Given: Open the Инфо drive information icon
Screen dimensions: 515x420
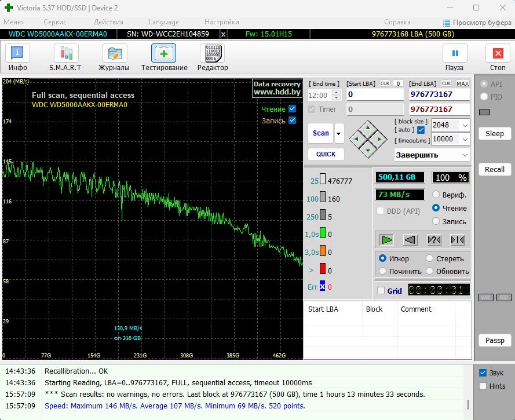Looking at the screenshot, I should coord(17,53).
